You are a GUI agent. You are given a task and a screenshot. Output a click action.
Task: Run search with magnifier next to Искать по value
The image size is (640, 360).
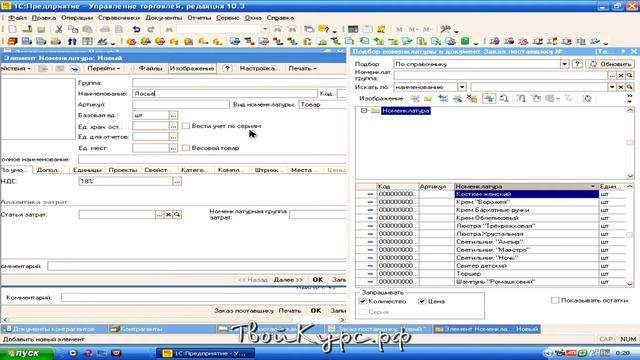click(629, 87)
